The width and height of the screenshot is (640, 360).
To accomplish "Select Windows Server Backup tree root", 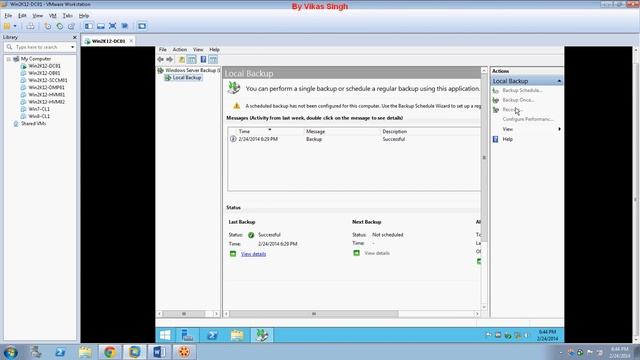I will [x=189, y=71].
